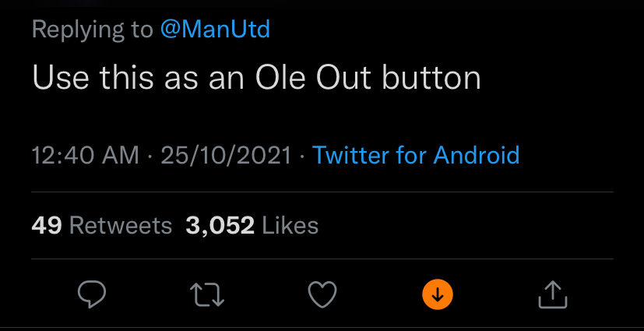Click the reply speech bubble icon
Image resolution: width=644 pixels, height=331 pixels.
point(92,294)
